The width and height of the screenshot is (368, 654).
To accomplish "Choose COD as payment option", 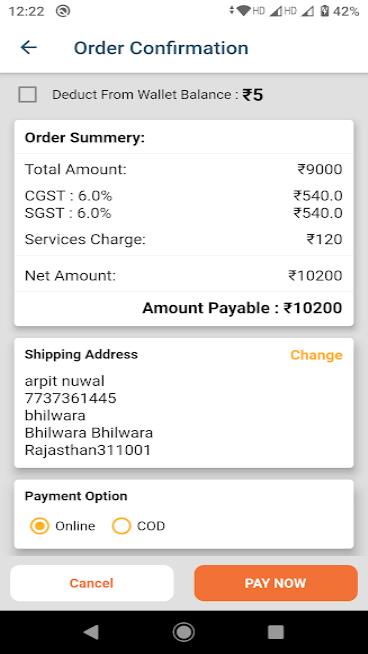I will point(121,526).
